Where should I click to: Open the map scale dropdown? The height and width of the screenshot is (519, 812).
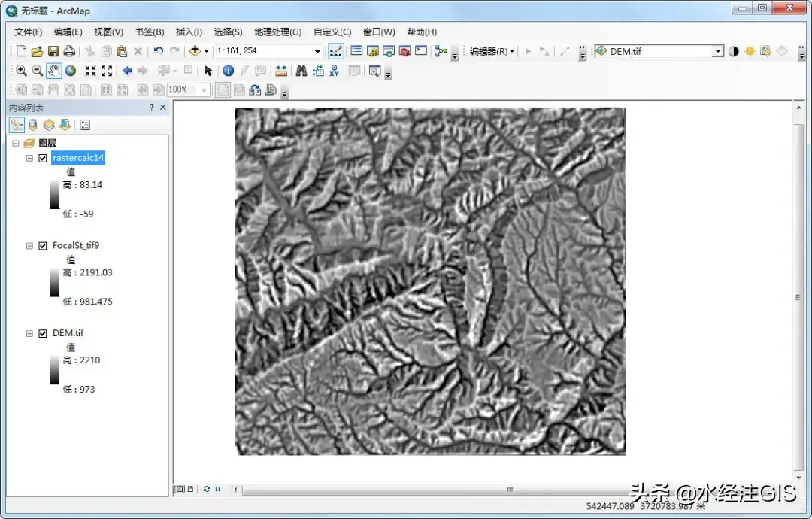[317, 51]
